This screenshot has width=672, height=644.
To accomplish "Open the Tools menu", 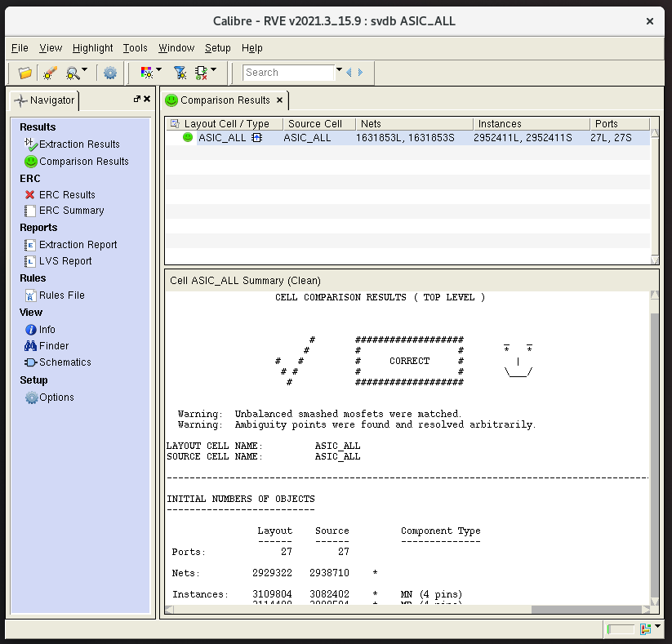I will point(135,48).
